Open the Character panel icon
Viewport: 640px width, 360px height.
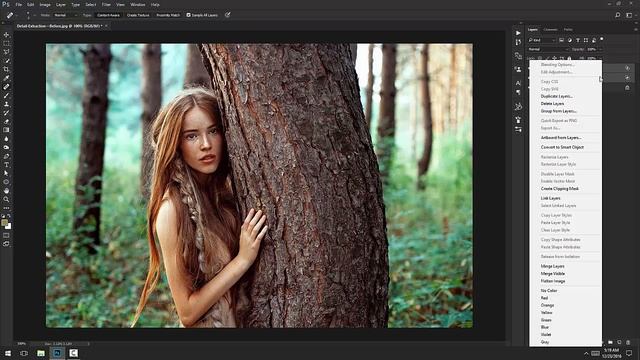pyautogui.click(x=518, y=83)
